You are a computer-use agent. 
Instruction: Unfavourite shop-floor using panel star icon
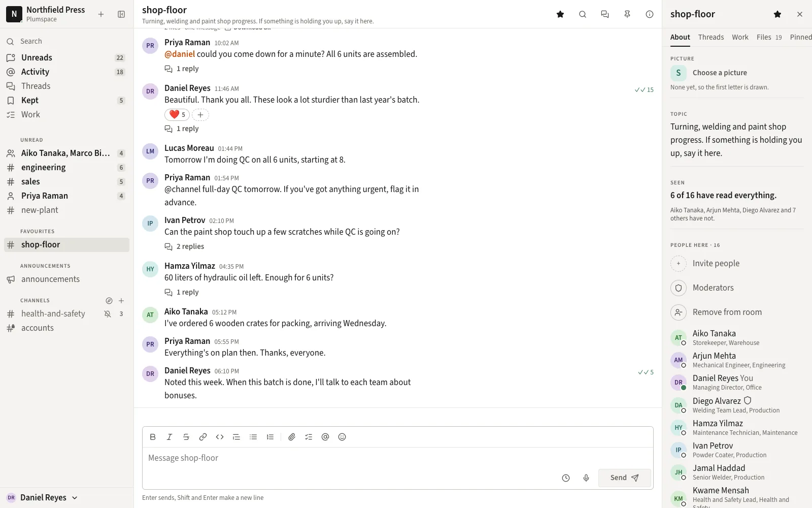tap(777, 14)
